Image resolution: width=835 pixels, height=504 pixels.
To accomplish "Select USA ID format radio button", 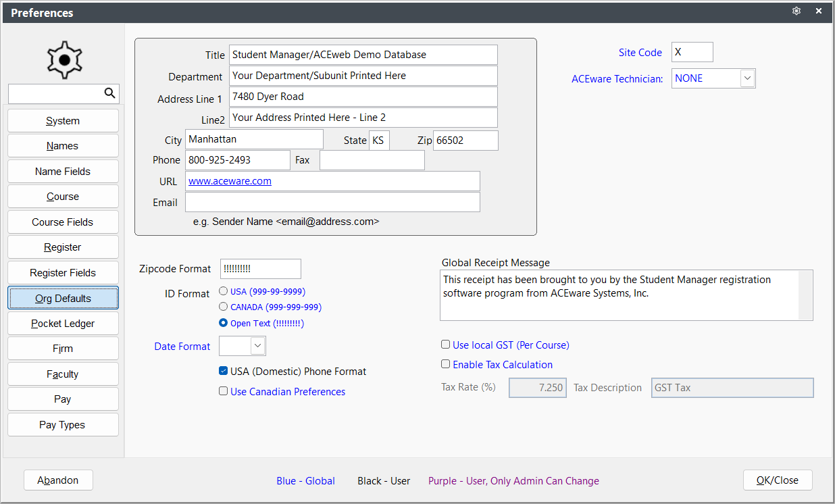I will point(224,292).
